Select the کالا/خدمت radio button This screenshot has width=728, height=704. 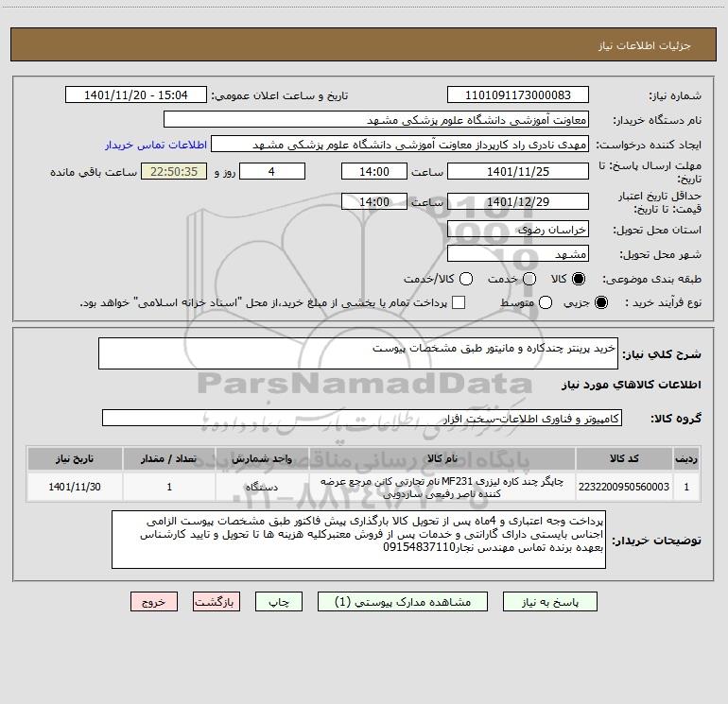[x=466, y=279]
